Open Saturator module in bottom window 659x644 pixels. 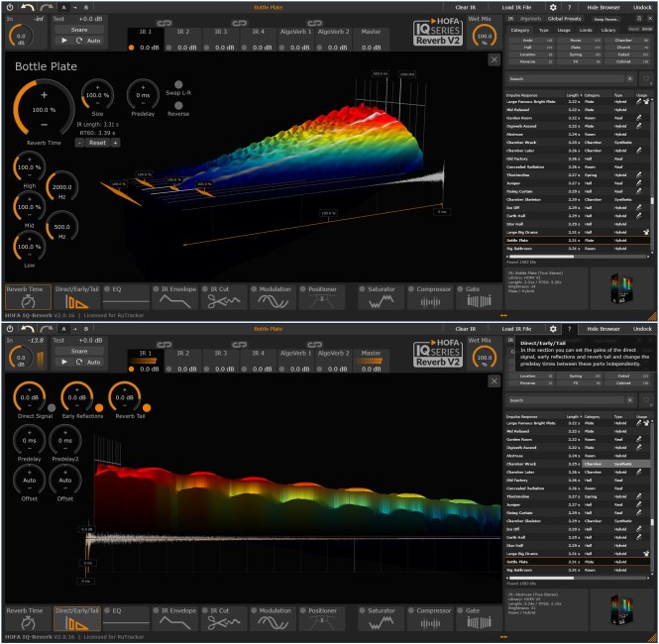381,618
